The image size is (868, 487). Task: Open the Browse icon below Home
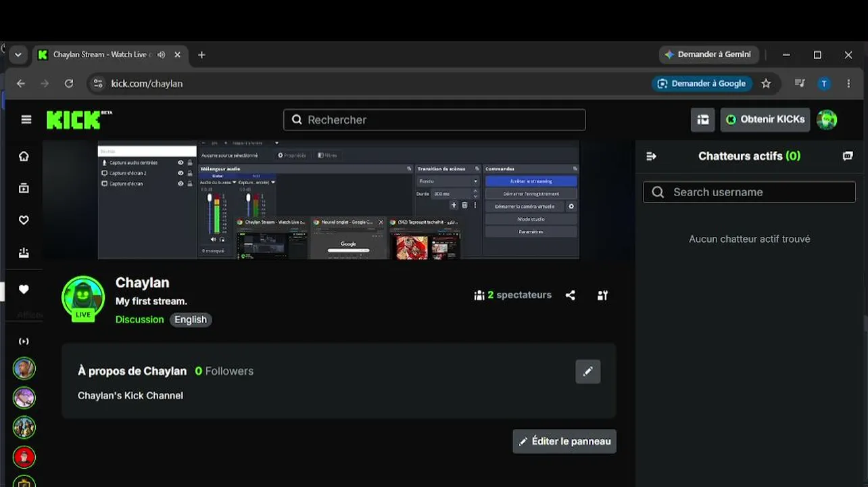24,188
